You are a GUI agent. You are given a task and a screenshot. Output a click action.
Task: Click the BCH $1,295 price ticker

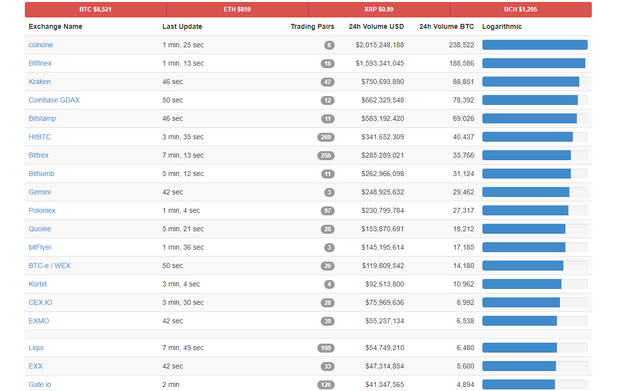tap(520, 9)
